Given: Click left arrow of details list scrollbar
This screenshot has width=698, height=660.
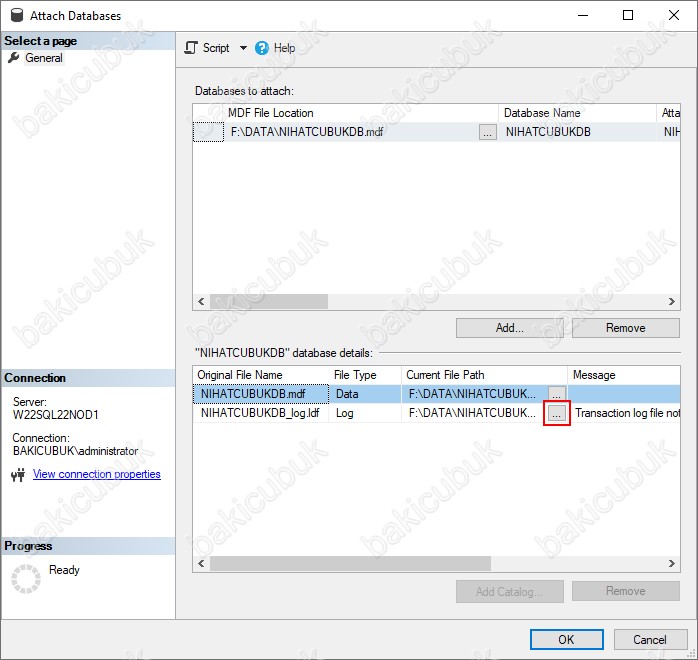Looking at the screenshot, I should click(201, 563).
